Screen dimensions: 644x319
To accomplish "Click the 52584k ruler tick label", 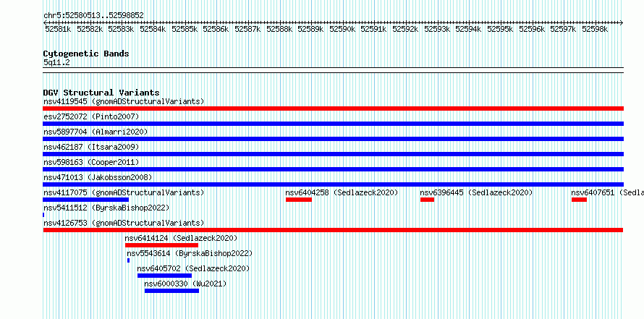I will point(153,29).
